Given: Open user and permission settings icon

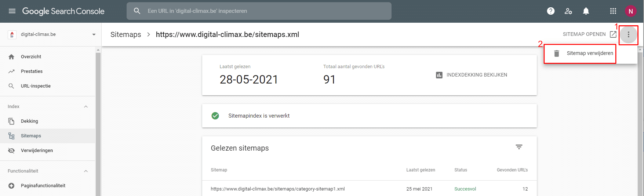Looking at the screenshot, I should 568,11.
